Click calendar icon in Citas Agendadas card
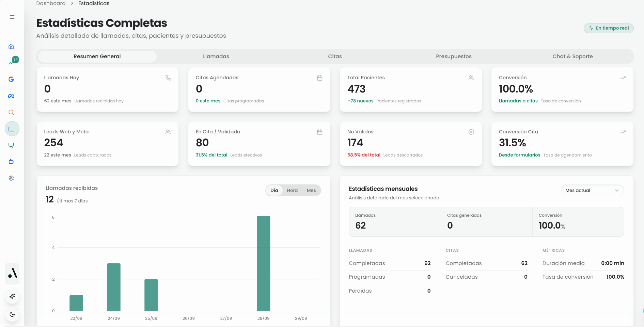This screenshot has width=644, height=328. (x=320, y=78)
